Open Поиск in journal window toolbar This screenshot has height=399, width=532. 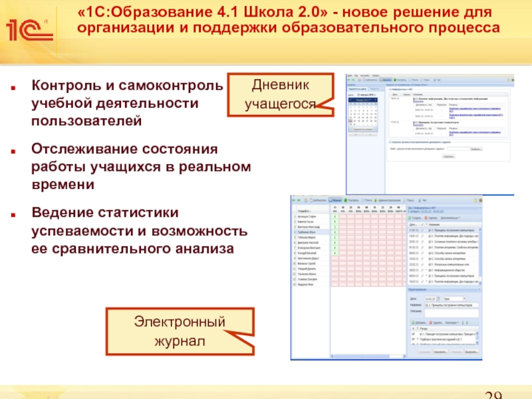(409, 200)
